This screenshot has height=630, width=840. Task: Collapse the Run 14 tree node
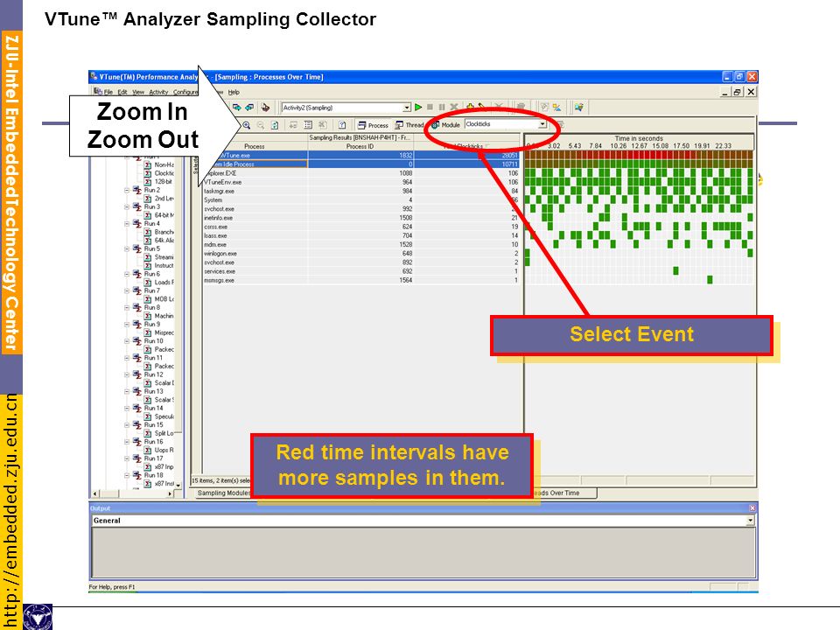[x=127, y=409]
